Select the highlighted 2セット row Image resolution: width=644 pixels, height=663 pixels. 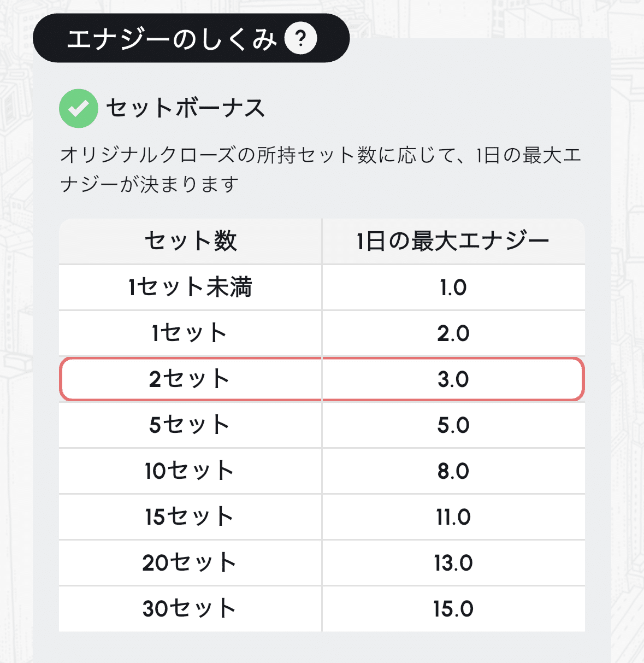(322, 379)
